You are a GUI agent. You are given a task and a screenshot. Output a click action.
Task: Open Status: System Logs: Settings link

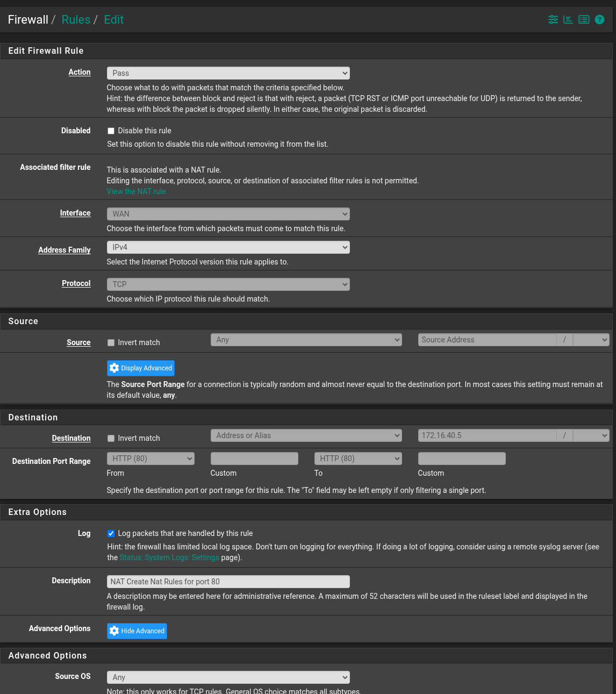click(x=169, y=557)
